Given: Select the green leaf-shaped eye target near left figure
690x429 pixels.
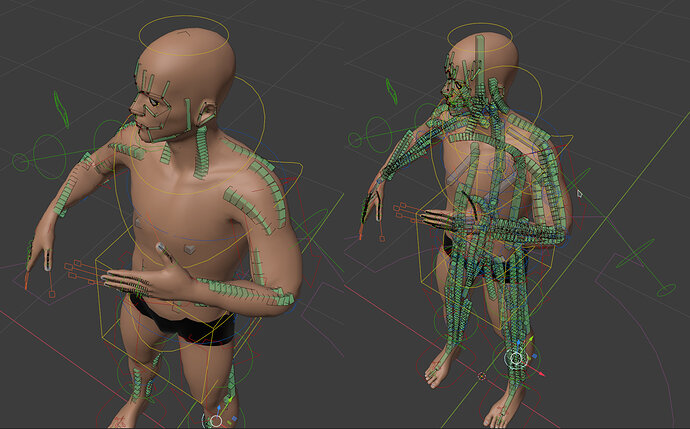Looking at the screenshot, I should 61,109.
